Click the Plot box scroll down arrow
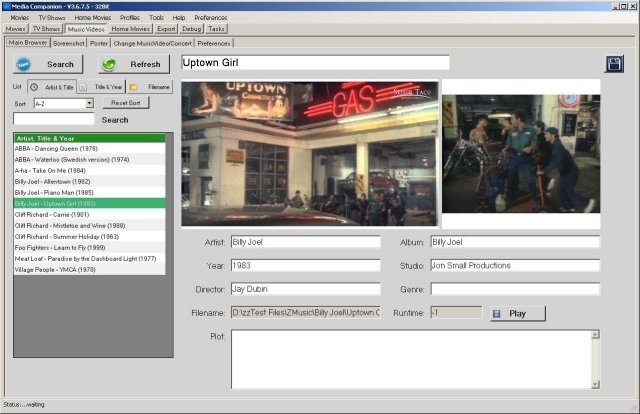The image size is (640, 414). [595, 383]
